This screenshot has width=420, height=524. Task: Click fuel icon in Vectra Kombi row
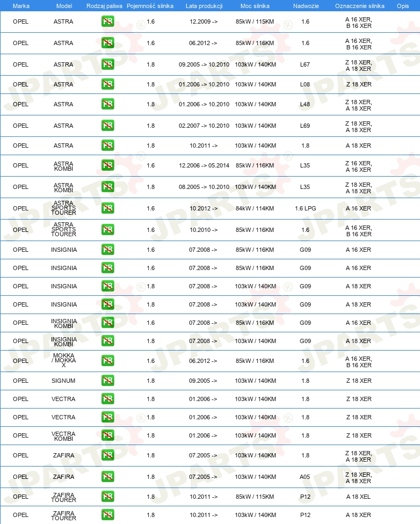[x=107, y=435]
